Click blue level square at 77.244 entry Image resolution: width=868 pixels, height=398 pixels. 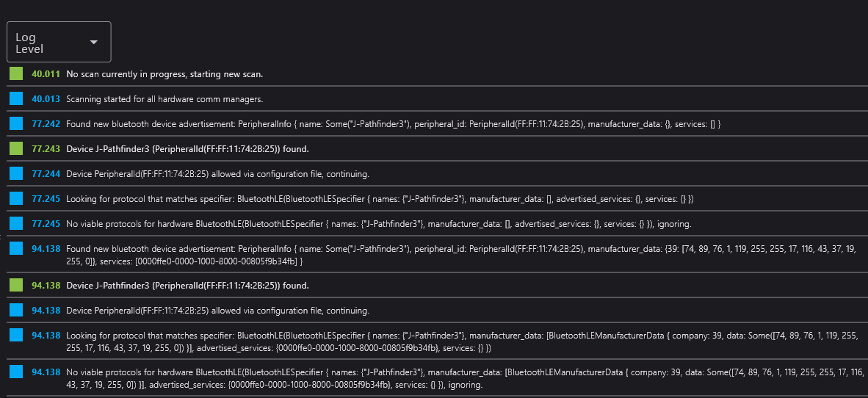pos(16,174)
